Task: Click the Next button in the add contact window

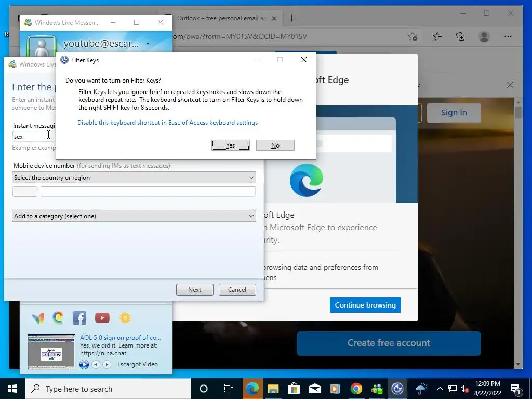Action: (x=195, y=290)
